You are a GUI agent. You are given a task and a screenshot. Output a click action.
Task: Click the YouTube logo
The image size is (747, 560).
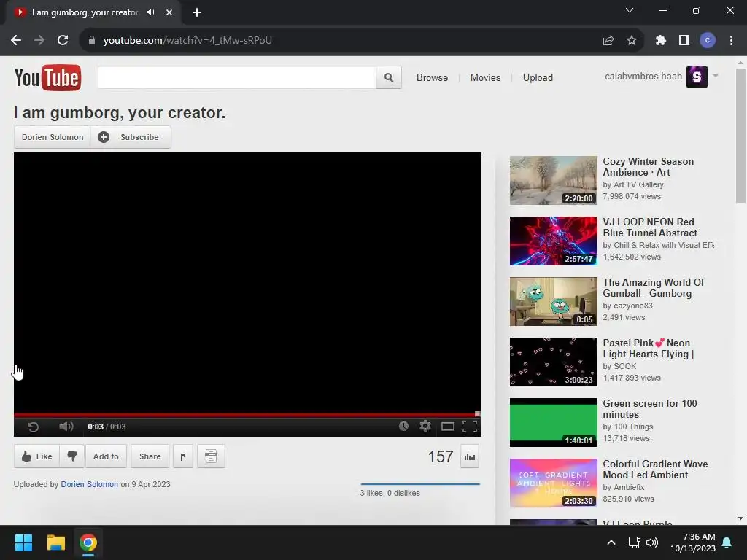click(47, 77)
